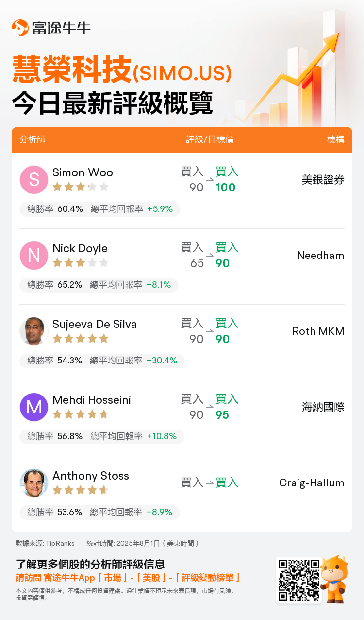The image size is (364, 620).
Task: Click the Craig-Hallum institution name
Action: click(x=311, y=483)
